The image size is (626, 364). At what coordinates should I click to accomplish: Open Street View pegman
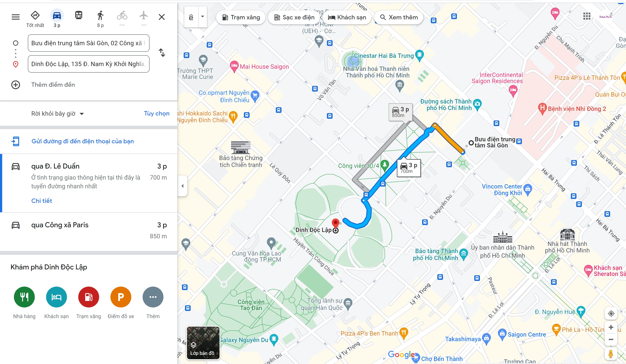[611, 353]
